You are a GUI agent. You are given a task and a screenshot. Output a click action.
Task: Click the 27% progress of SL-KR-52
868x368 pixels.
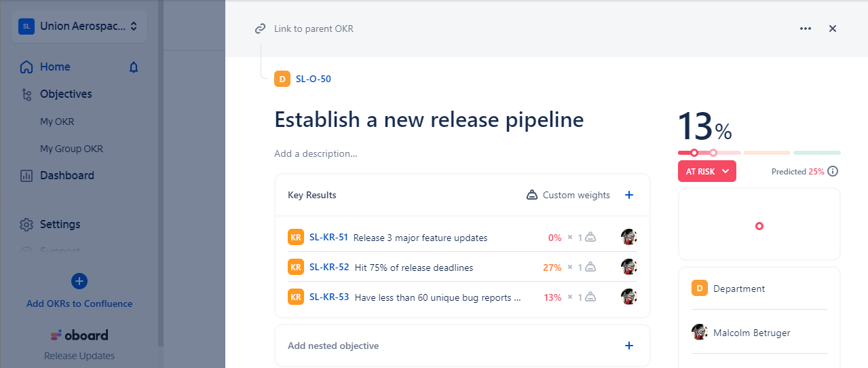(552, 268)
